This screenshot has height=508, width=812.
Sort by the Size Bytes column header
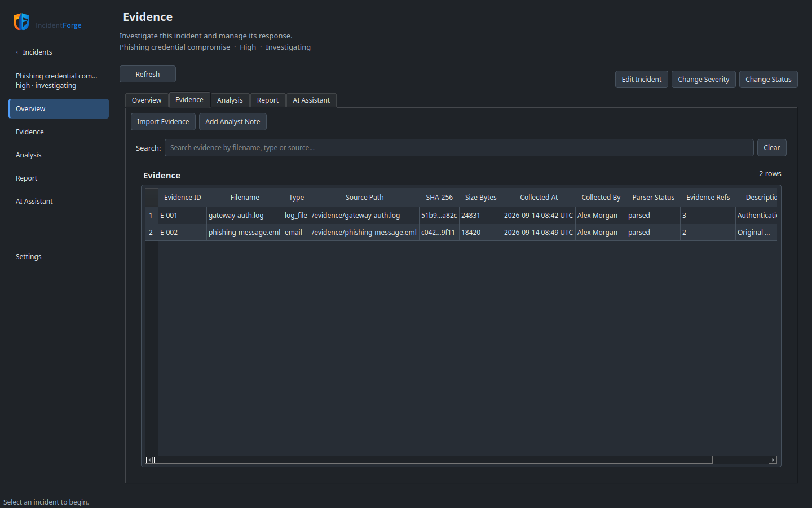point(480,197)
